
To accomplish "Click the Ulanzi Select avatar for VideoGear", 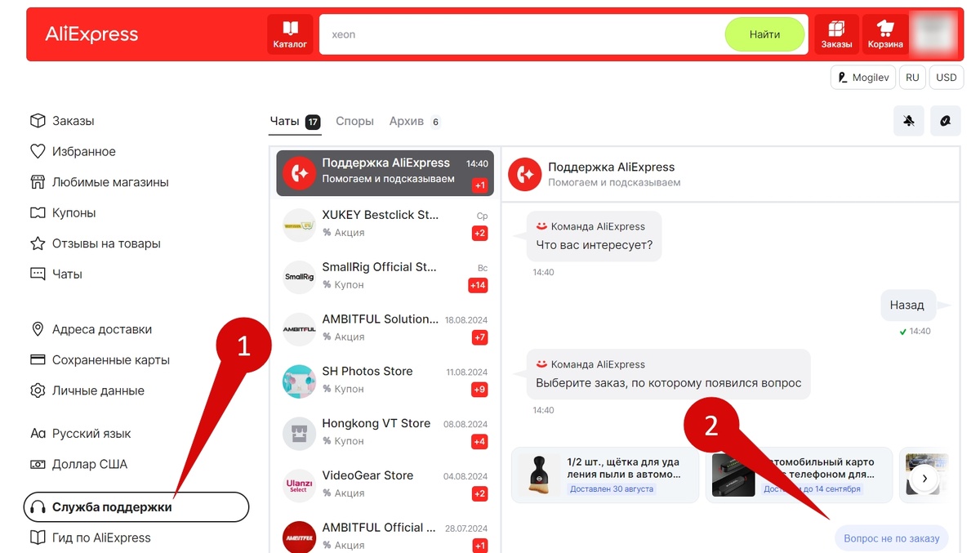I will [299, 486].
